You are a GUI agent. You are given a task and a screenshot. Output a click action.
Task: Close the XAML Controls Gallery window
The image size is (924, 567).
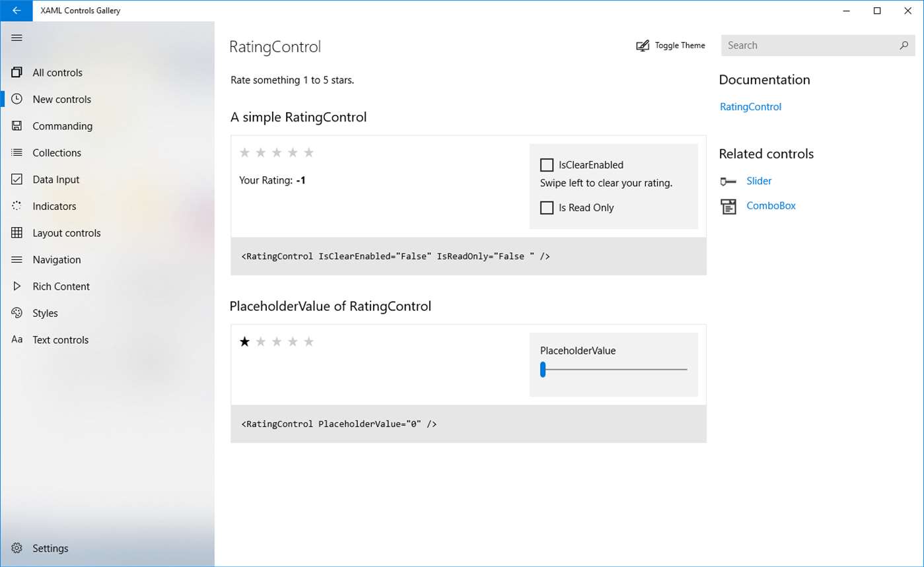tap(908, 11)
